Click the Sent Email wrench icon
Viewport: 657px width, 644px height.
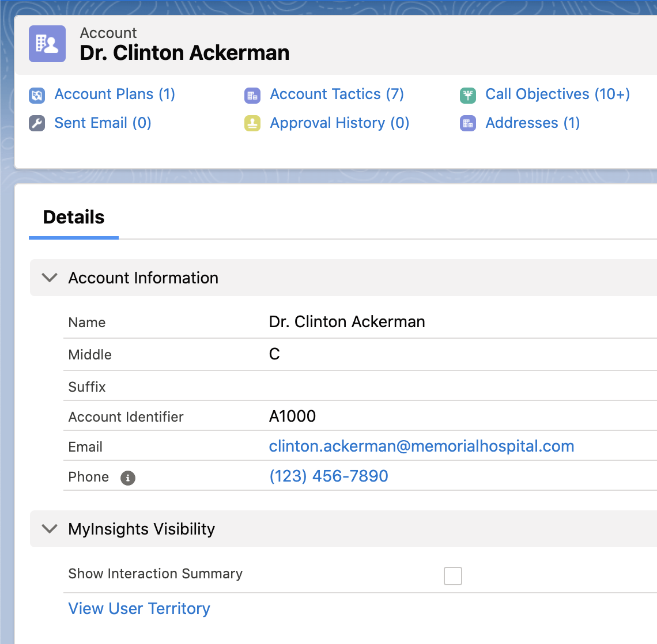[x=37, y=123]
